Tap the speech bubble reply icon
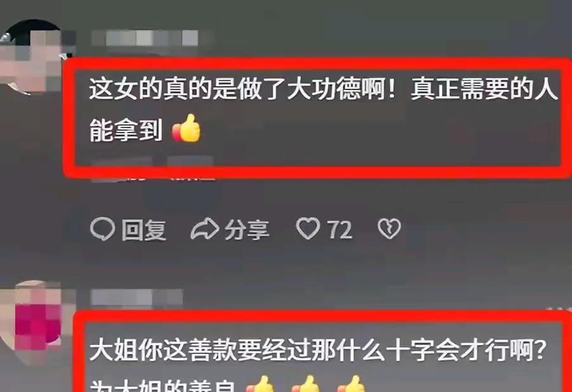 pyautogui.click(x=103, y=229)
